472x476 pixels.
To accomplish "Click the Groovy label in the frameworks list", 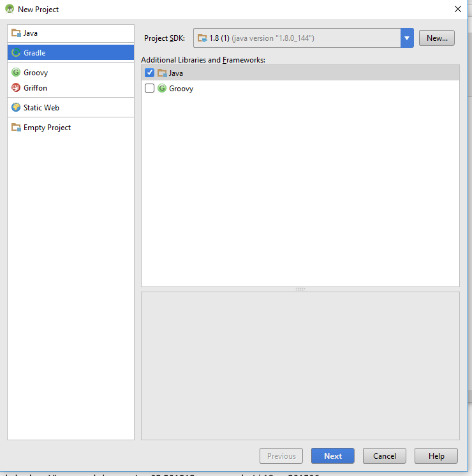I will tap(181, 89).
